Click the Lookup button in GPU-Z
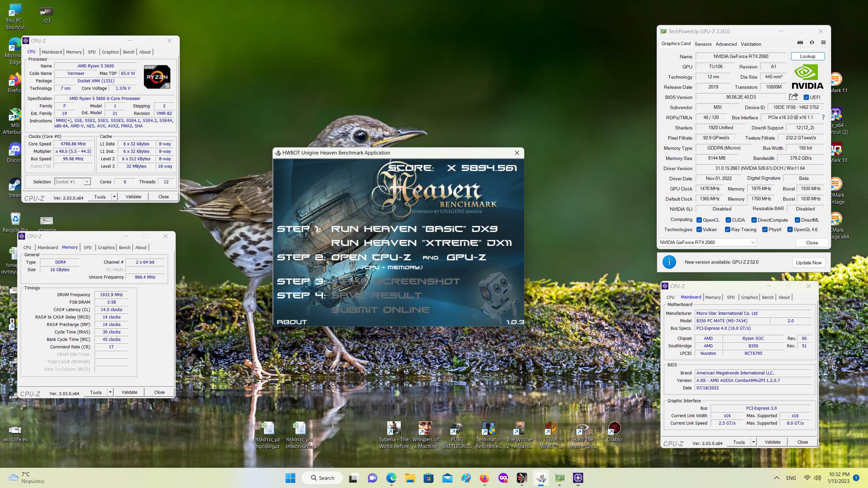This screenshot has width=868, height=488. [808, 56]
